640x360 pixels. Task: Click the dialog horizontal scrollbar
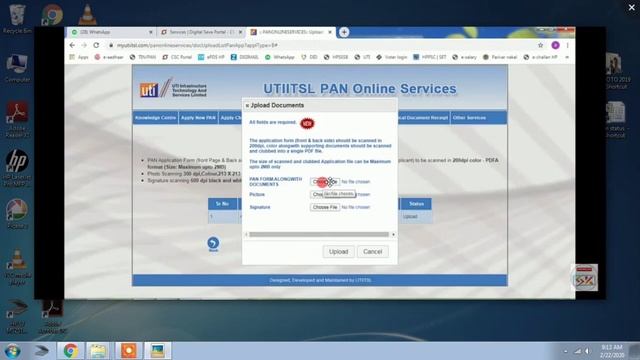319,234
